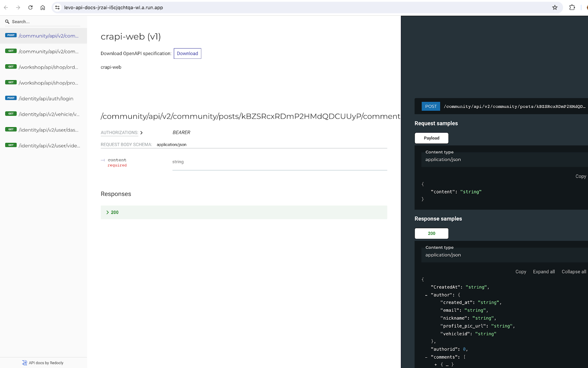Screen dimensions: 588x368
Task: Click Collapse all in response samples
Action: [x=574, y=272]
